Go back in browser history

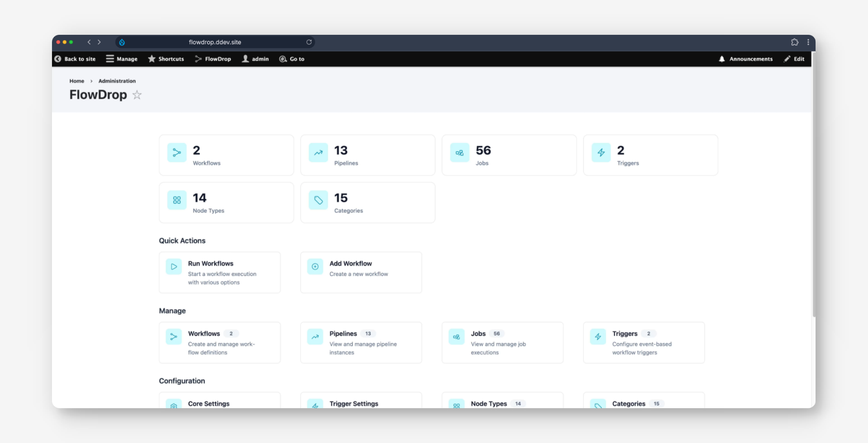(89, 42)
